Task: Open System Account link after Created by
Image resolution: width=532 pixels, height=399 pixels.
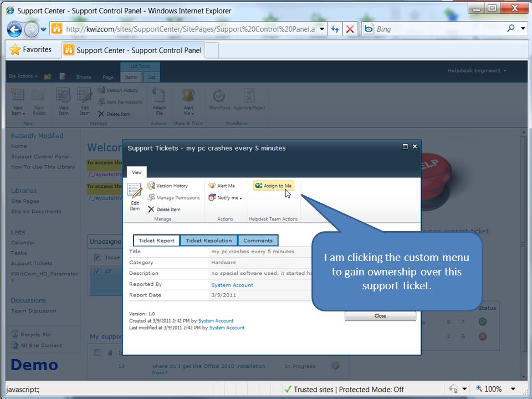Action: 216,321
